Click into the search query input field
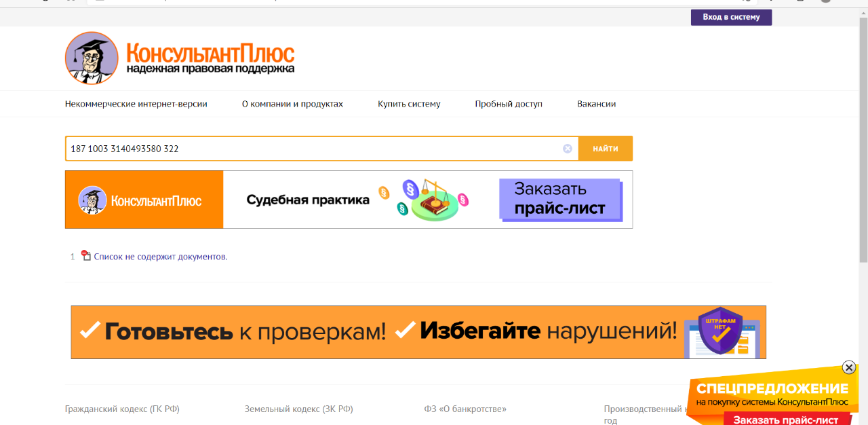This screenshot has height=425, width=868. 312,149
